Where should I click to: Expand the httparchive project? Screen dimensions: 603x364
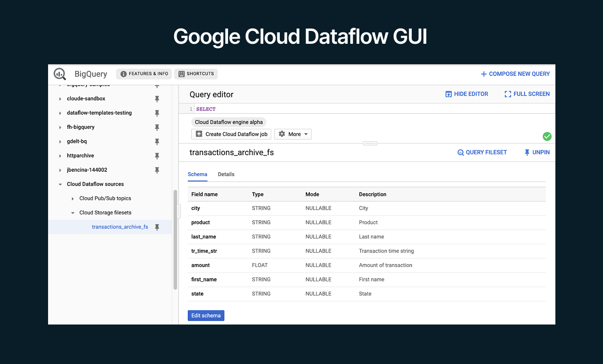[x=60, y=156]
